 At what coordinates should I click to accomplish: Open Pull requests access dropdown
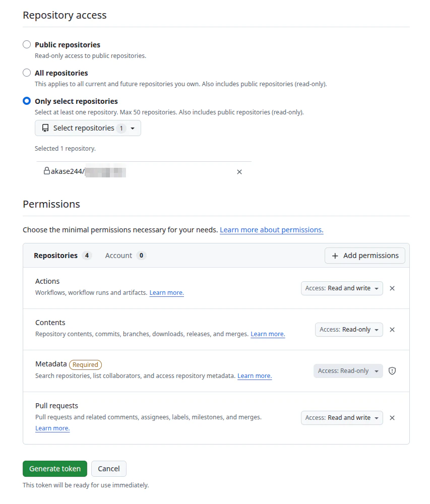tap(342, 418)
